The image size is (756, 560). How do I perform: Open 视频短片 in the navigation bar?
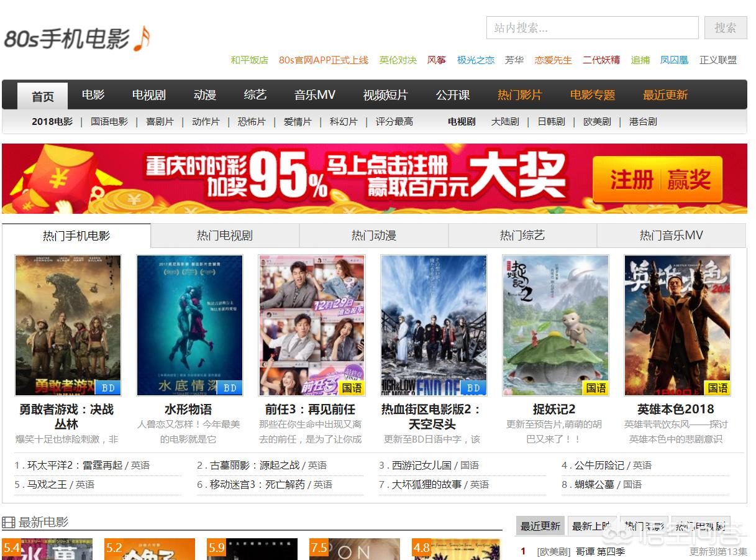[x=386, y=95]
